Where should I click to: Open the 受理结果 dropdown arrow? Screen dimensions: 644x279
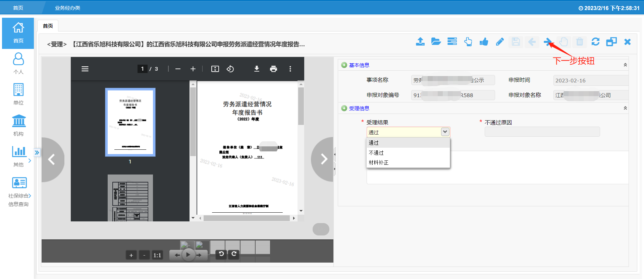tap(445, 132)
